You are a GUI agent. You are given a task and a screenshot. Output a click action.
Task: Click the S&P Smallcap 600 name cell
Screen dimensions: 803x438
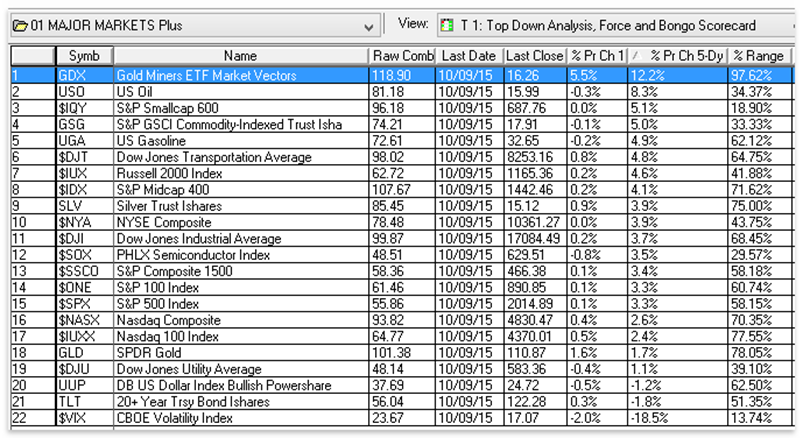coord(241,108)
